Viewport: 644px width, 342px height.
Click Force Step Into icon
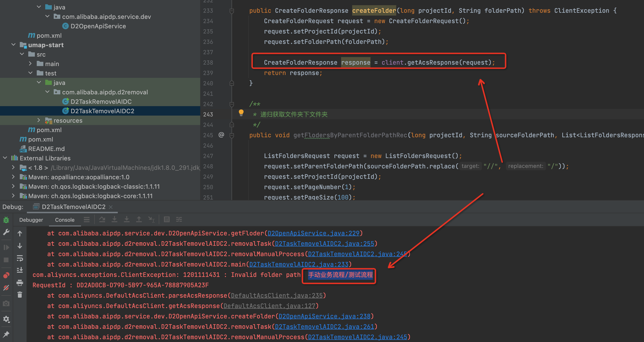(127, 220)
